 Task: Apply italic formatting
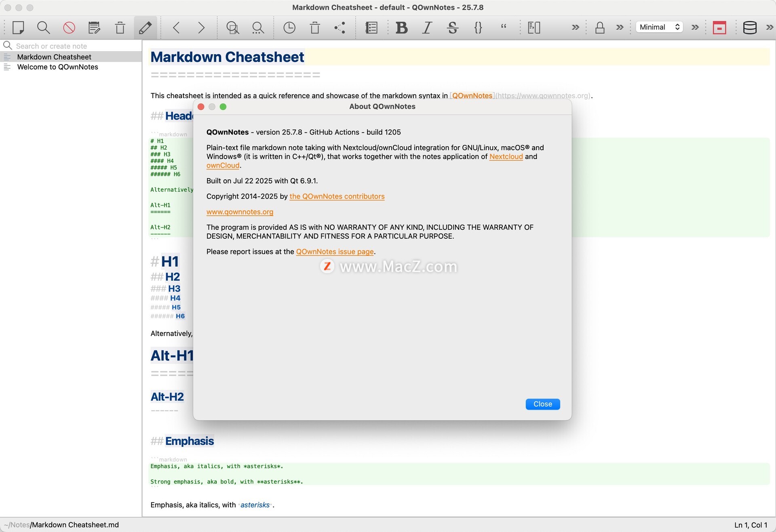[427, 27]
